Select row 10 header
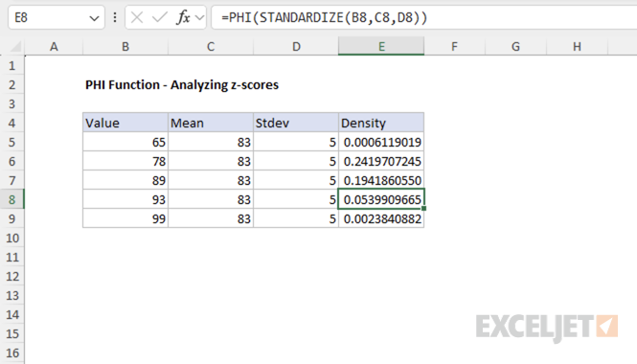 coord(11,239)
